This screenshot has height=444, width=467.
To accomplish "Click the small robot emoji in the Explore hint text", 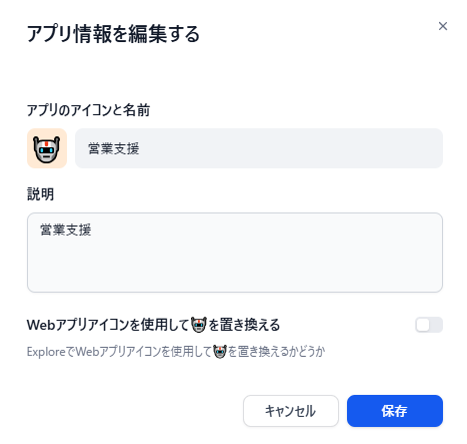I will click(x=220, y=352).
